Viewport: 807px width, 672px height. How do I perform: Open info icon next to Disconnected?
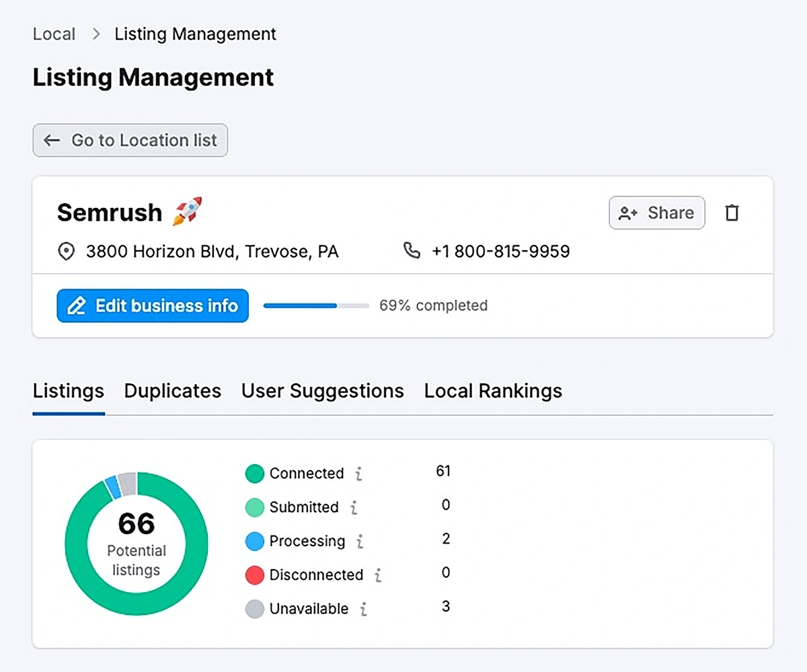(x=378, y=575)
